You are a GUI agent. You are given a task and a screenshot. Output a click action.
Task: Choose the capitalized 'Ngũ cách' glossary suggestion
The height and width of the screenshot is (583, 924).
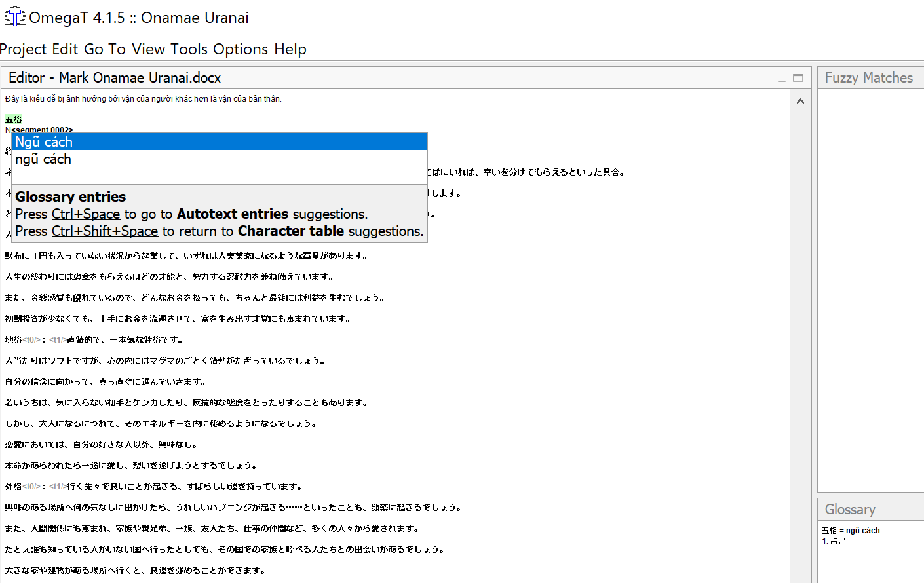tap(220, 141)
